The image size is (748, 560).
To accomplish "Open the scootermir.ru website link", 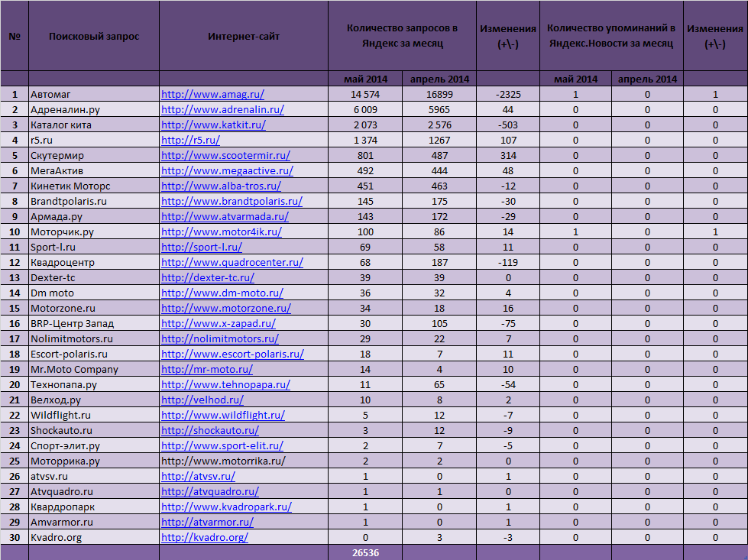I will pos(225,156).
